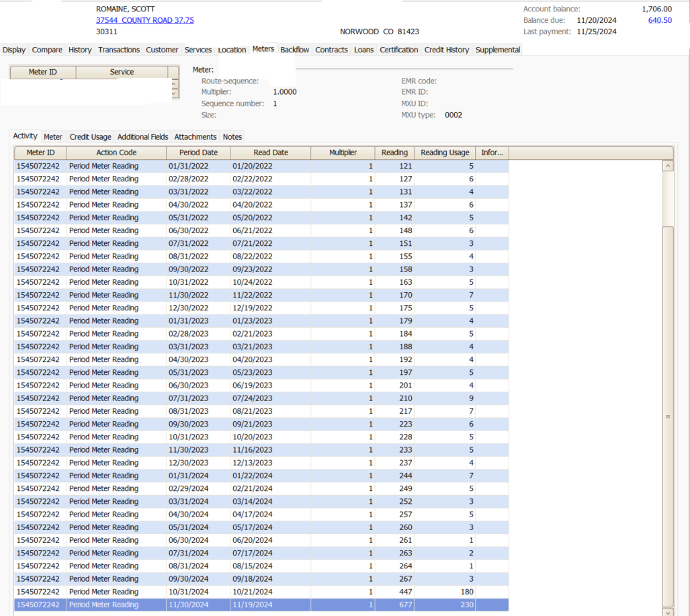Select the row with reading 210
The image size is (690, 616).
261,398
